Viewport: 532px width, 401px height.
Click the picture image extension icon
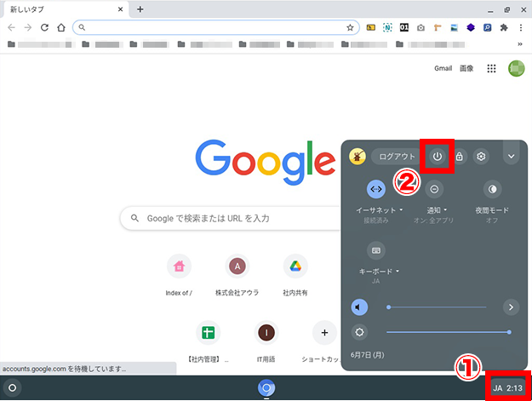tap(454, 27)
